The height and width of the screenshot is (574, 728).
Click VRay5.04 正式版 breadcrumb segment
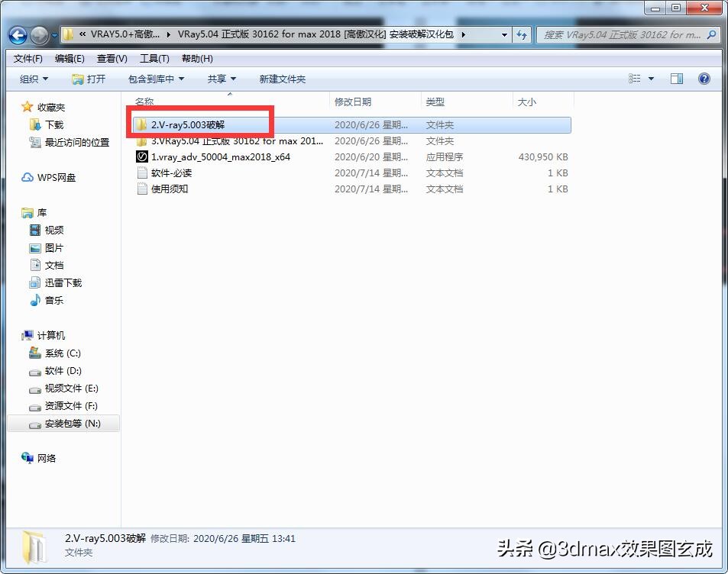click(315, 34)
